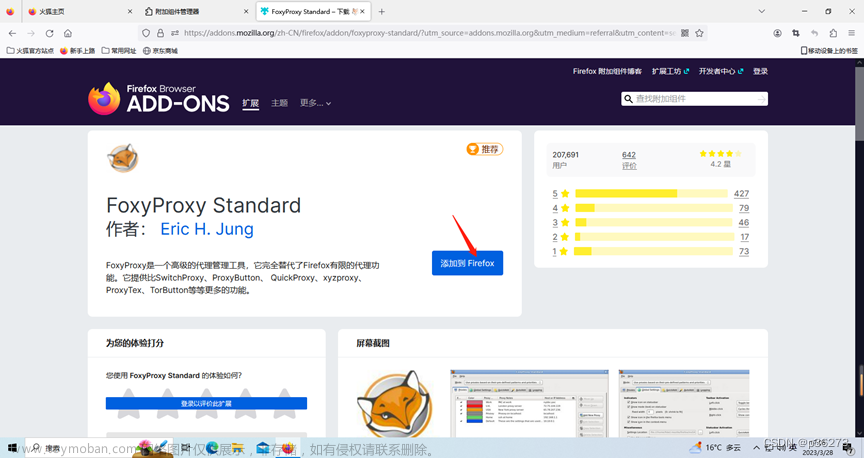
Task: Click the Firefox Browser ADD-ONS logo
Action: (x=159, y=99)
